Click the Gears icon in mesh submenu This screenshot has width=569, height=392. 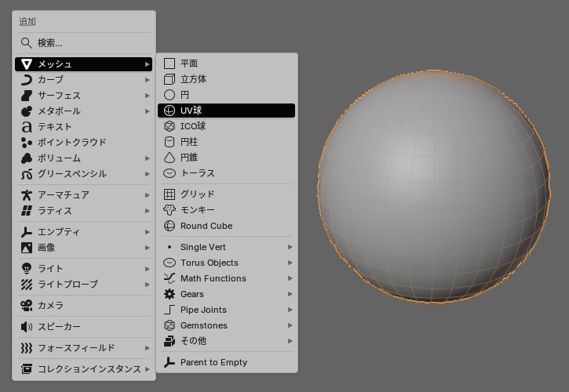pos(169,294)
